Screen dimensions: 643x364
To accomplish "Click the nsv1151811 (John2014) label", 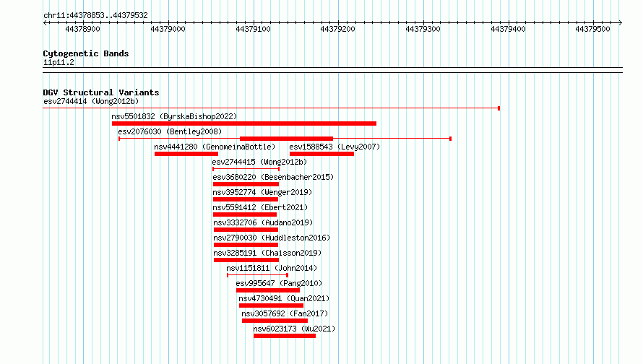I will point(272,268).
